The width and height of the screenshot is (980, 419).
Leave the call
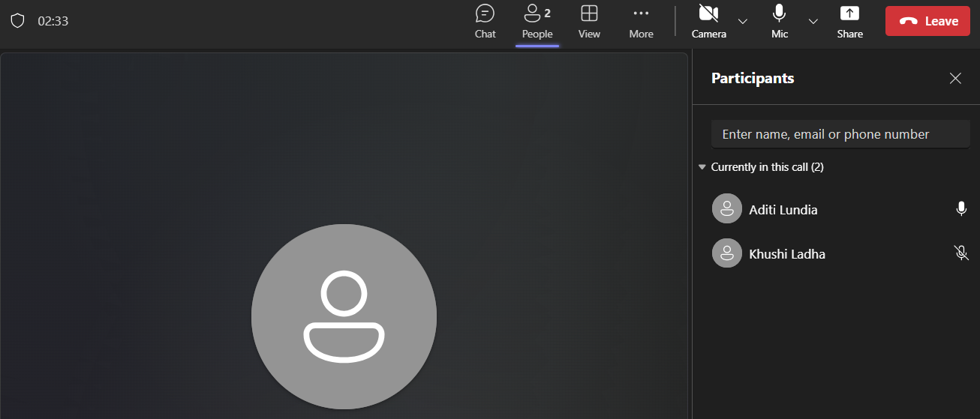(x=927, y=21)
